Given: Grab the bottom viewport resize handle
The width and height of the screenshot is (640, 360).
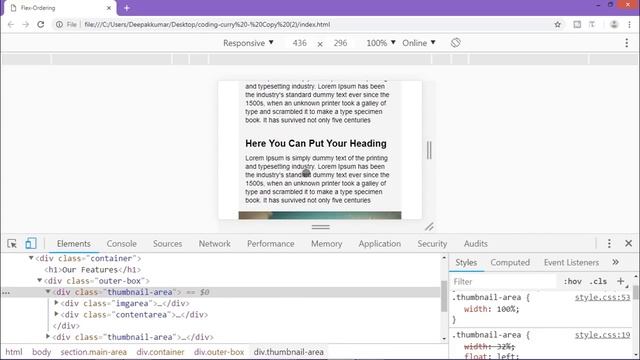Looking at the screenshot, I should click(x=321, y=227).
